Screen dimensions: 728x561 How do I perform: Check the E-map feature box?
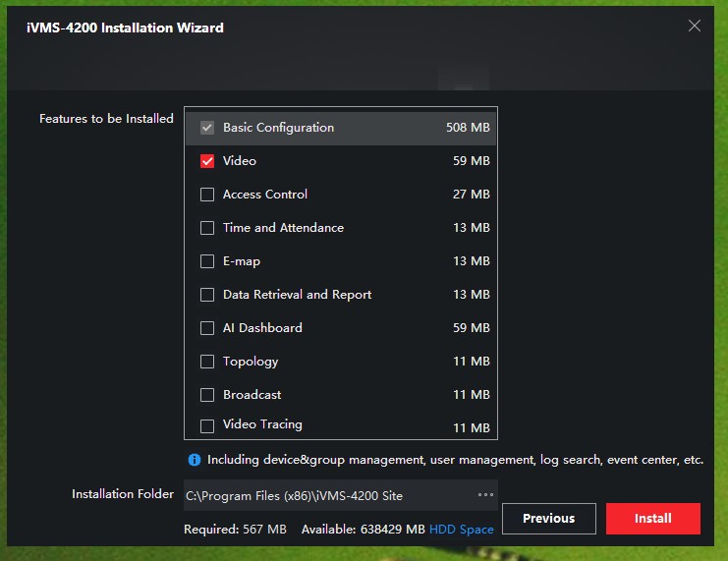(x=207, y=261)
